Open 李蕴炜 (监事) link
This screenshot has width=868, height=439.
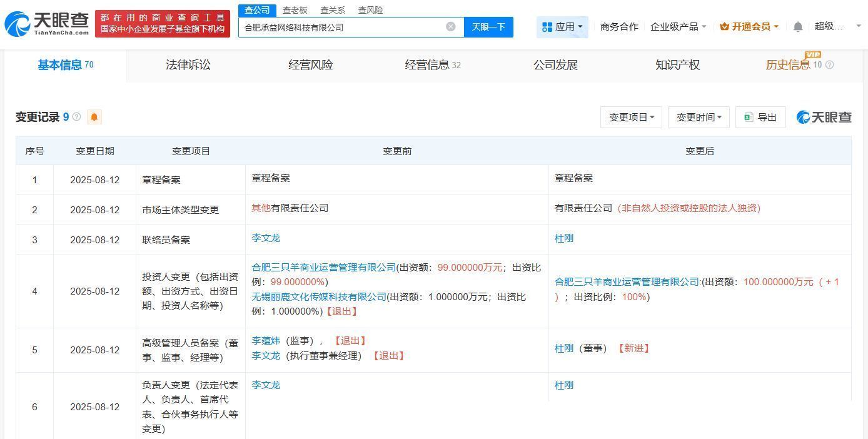coord(266,341)
